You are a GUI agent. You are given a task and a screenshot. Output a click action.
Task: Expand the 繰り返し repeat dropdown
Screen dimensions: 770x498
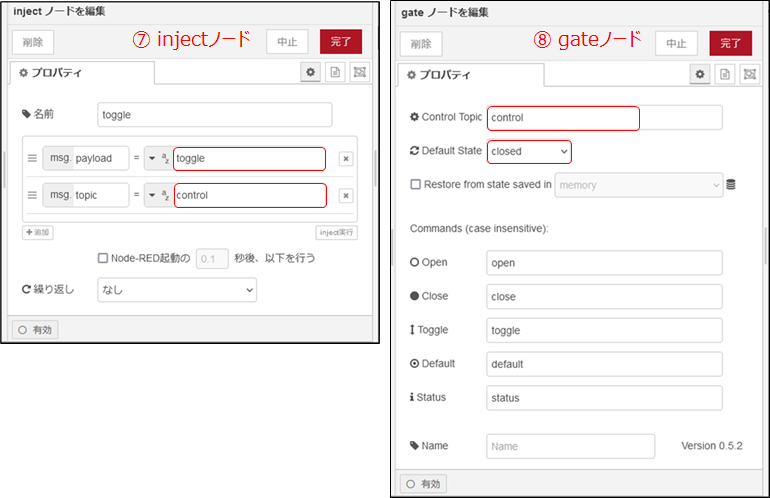click(176, 290)
